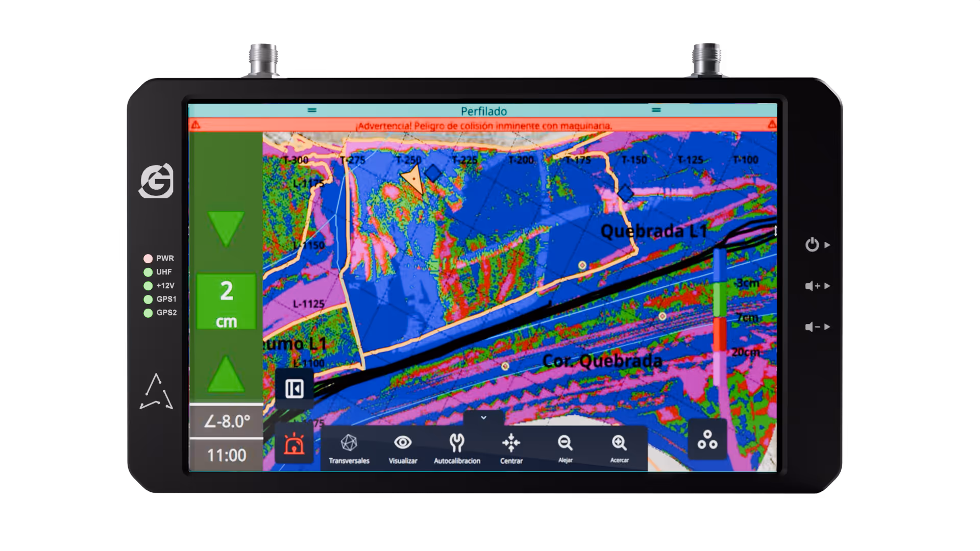This screenshot has width=980, height=551.
Task: Click the Quebrada L1 map label
Action: (x=653, y=231)
